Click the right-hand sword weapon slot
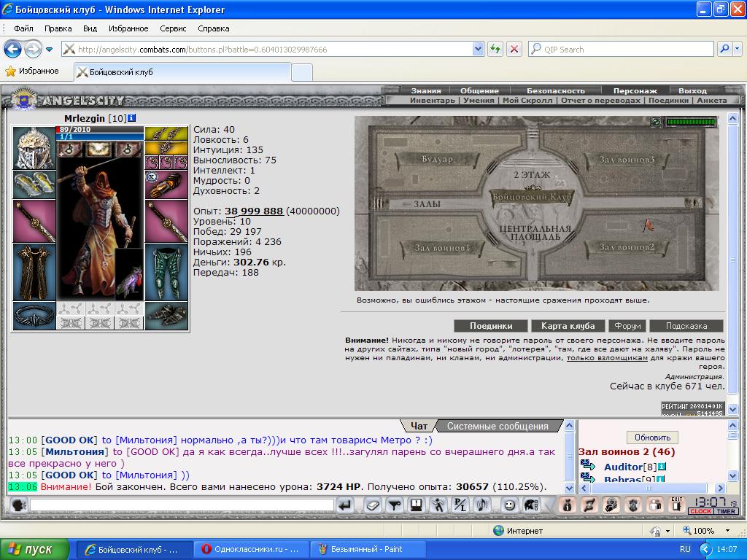747x560 pixels. point(166,222)
